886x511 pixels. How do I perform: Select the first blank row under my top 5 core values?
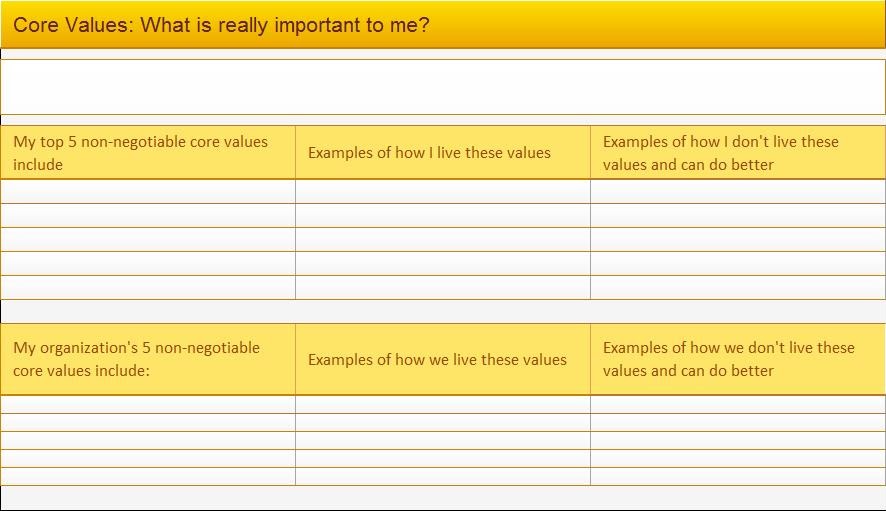click(x=148, y=192)
